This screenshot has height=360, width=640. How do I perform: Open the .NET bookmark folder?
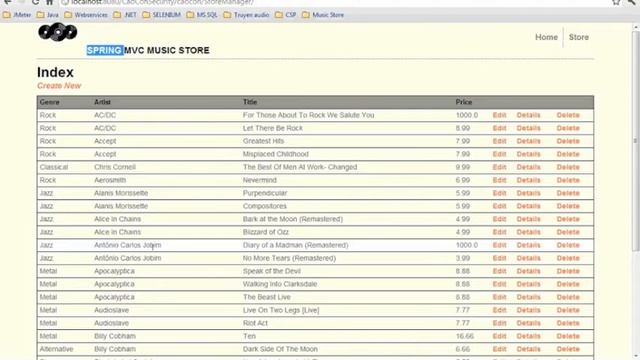(125, 15)
